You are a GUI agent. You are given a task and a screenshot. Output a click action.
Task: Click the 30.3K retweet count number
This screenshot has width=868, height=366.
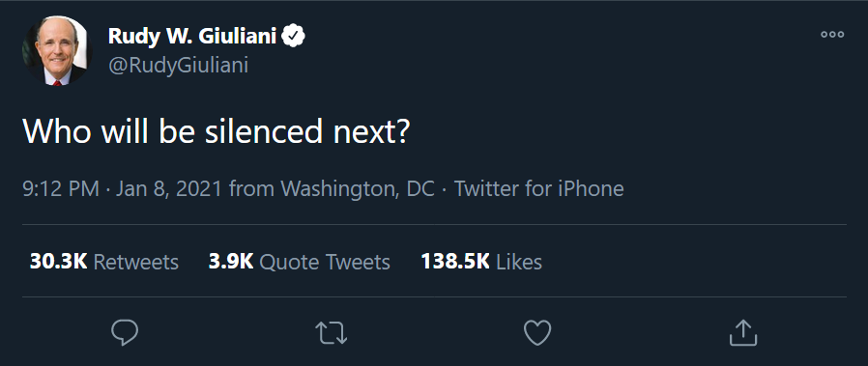58,262
